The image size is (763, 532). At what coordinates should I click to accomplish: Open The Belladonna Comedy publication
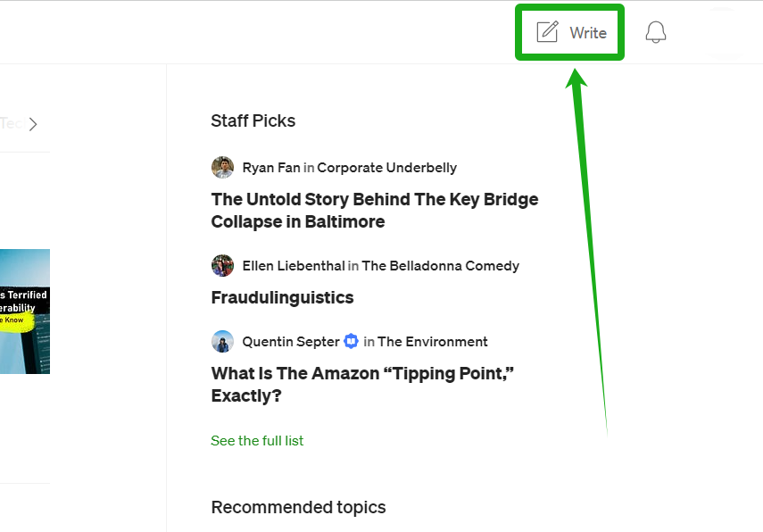coord(440,266)
